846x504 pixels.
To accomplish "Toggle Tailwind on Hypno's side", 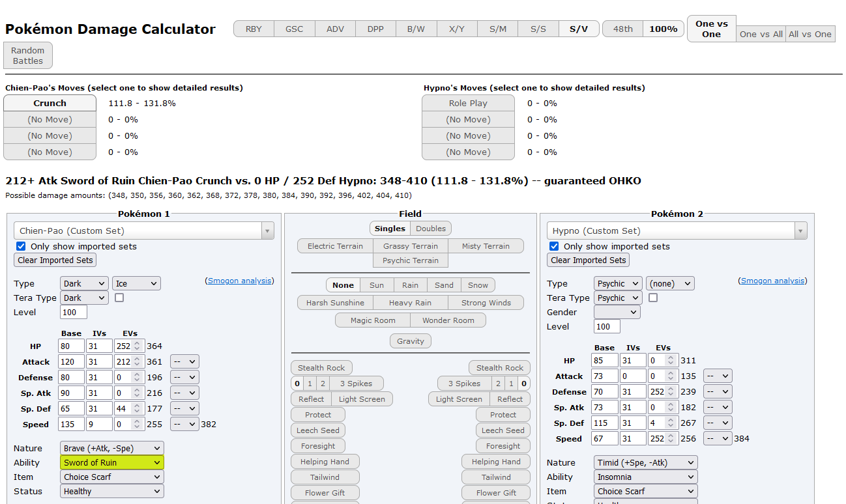I will pos(496,477).
